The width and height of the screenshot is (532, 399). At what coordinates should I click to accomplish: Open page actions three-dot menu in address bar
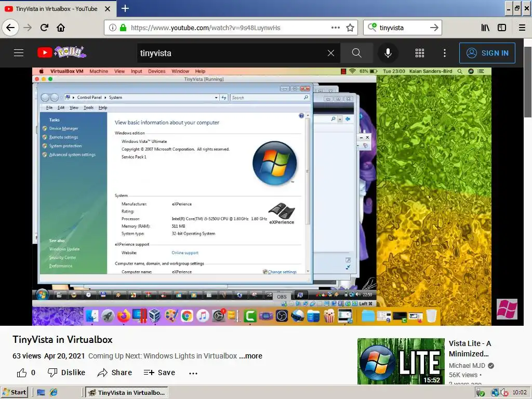pyautogui.click(x=335, y=28)
